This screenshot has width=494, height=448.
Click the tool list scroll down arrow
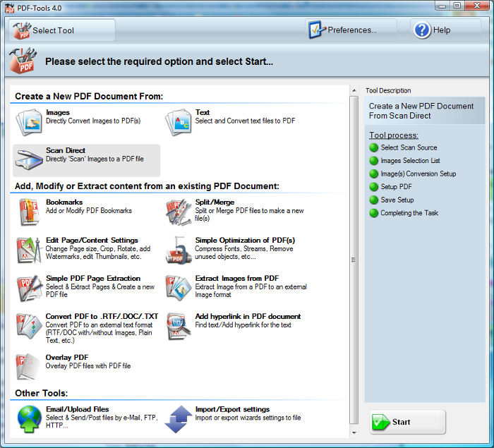354,433
